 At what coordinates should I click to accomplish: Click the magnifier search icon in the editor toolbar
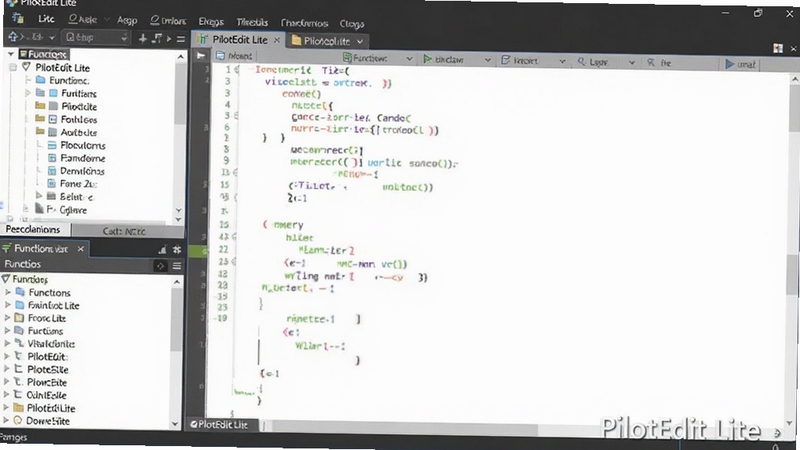[x=582, y=61]
